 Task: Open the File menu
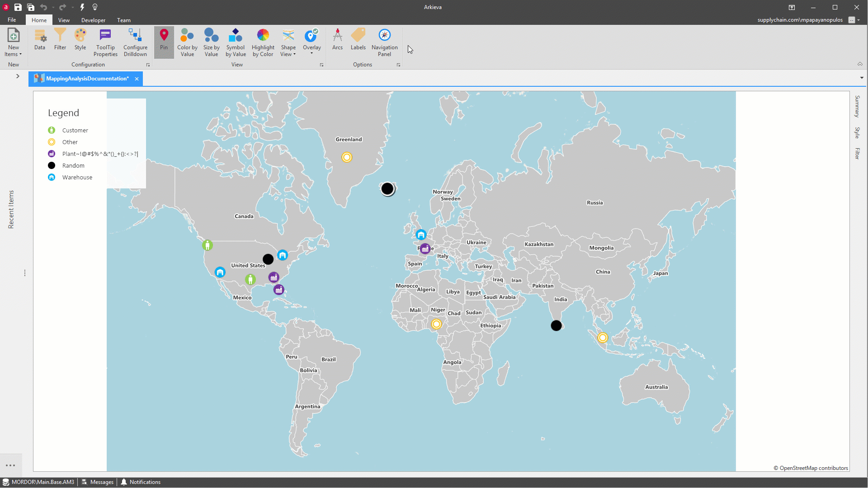tap(12, 20)
